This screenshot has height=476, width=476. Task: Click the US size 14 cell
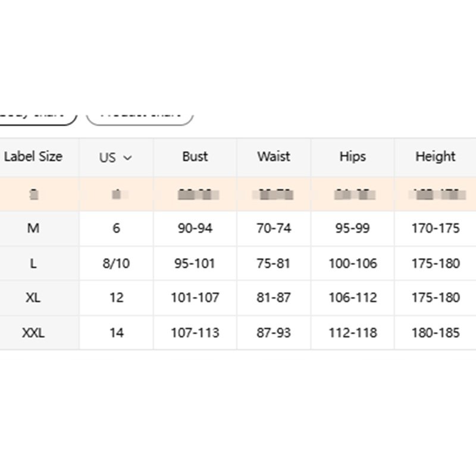pos(116,333)
